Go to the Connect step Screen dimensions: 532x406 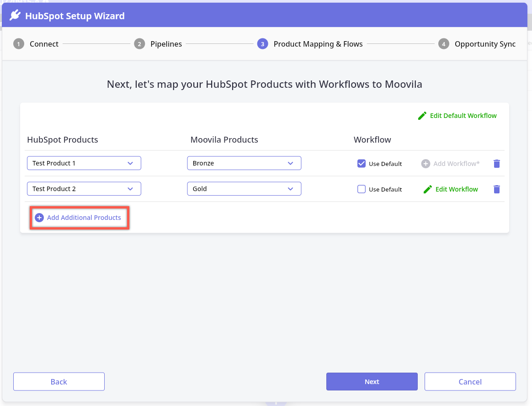tap(44, 44)
